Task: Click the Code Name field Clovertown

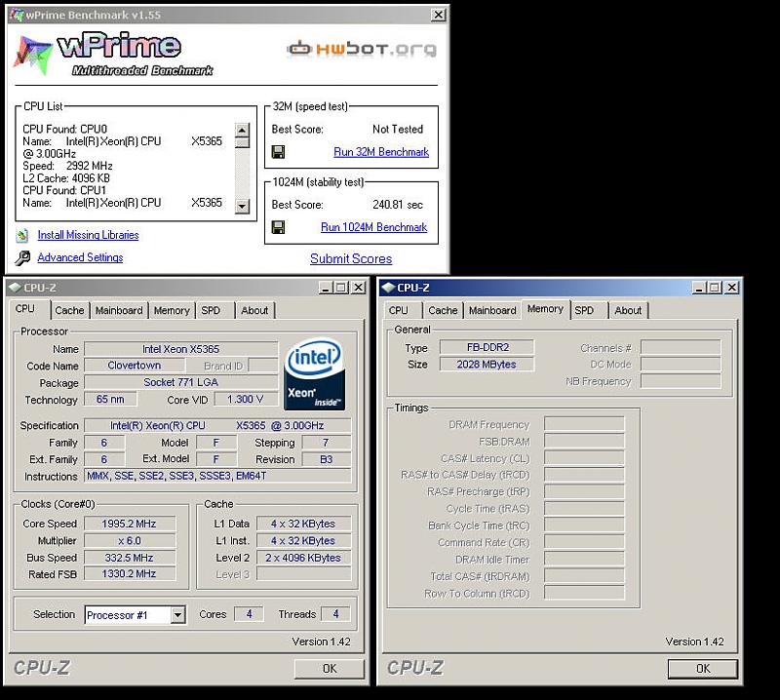Action: [135, 366]
